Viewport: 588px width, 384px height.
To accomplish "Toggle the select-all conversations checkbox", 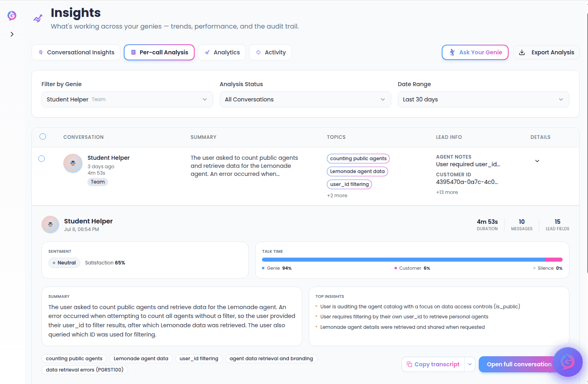I will coord(43,136).
